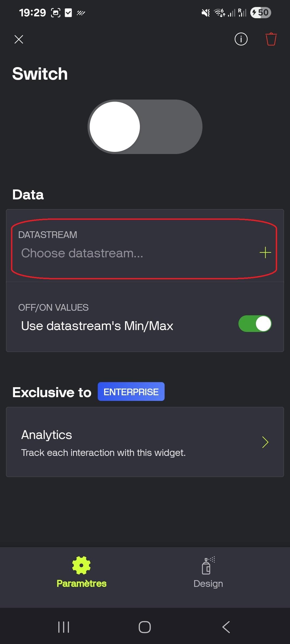Delete widget with red trash icon
This screenshot has width=290, height=644.
271,39
